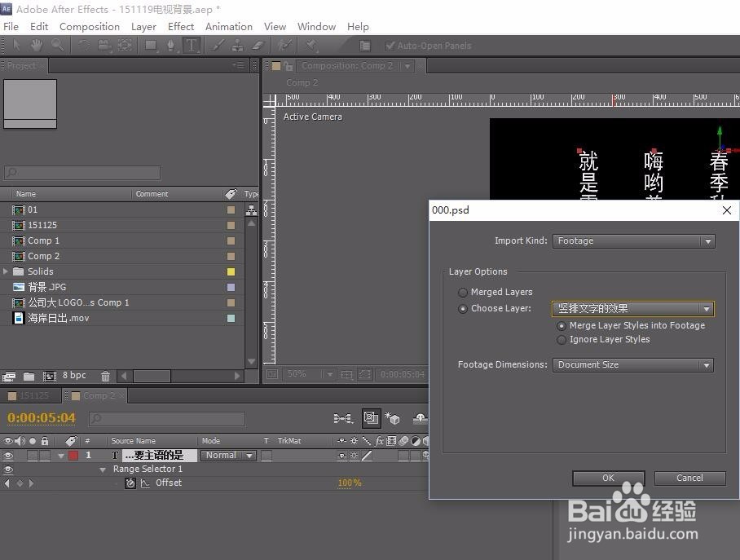Open the composition mini-flowchart in timeline
Screen dimensions: 740x560
coord(343,418)
